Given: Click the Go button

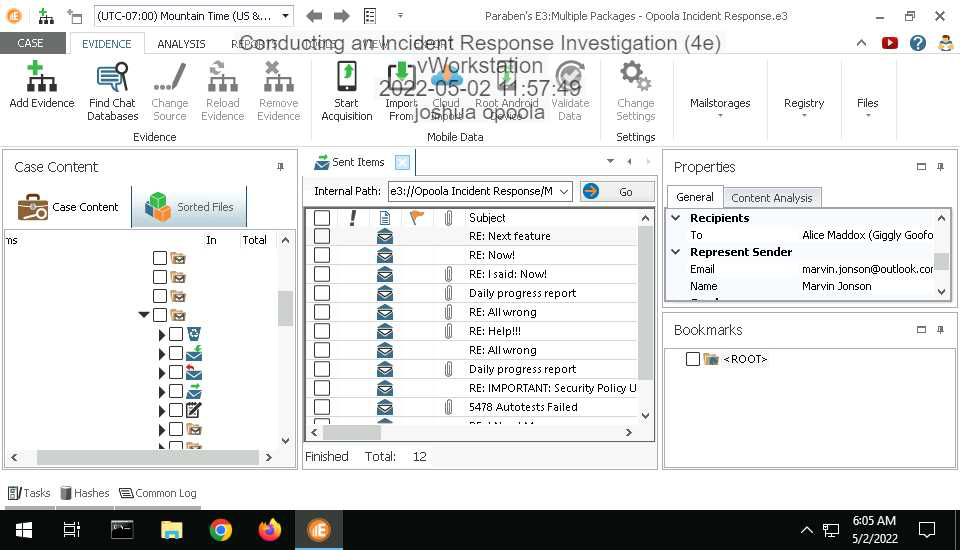Looking at the screenshot, I should click(617, 192).
